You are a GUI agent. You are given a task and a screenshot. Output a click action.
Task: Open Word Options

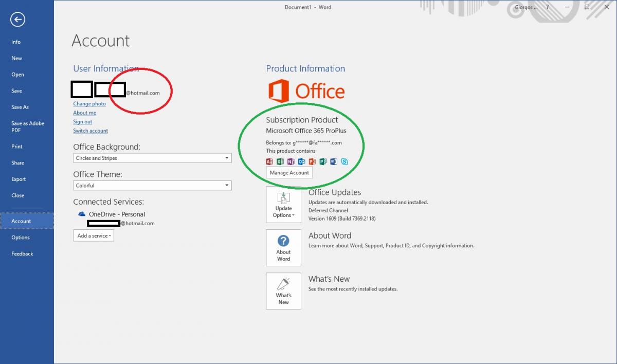tap(21, 238)
